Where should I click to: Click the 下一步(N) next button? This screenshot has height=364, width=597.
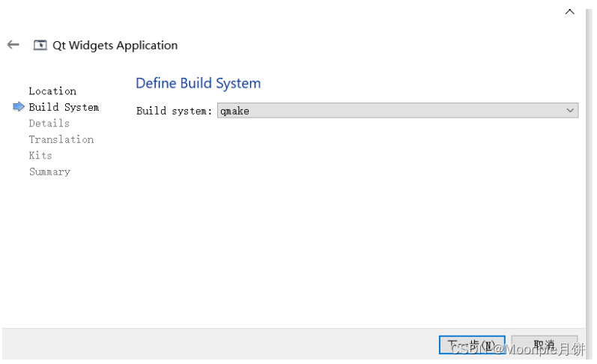[472, 345]
